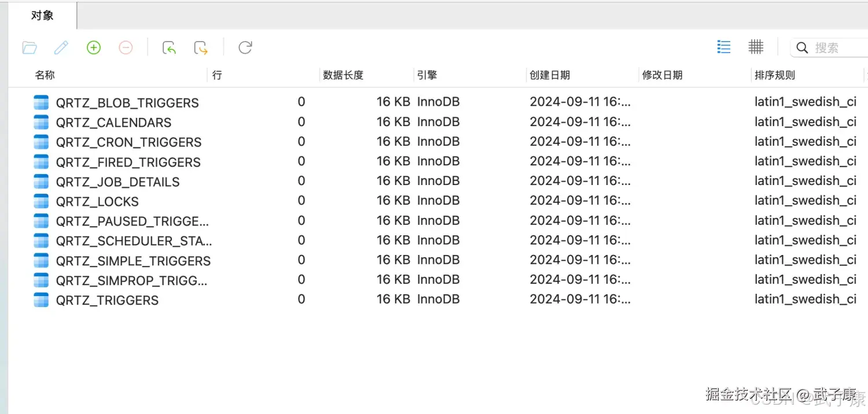Click the magnifier icon in search box
This screenshot has height=414, width=868.
802,47
